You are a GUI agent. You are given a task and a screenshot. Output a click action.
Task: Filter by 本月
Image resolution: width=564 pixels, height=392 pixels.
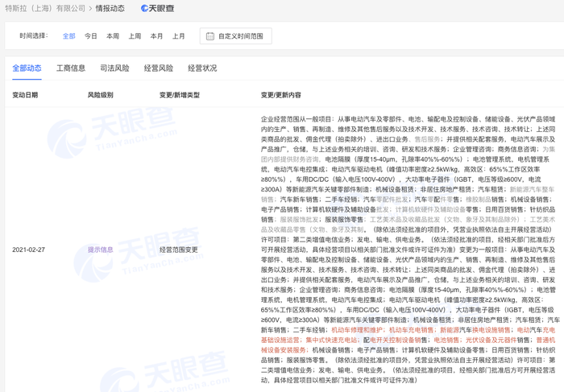pyautogui.click(x=156, y=36)
